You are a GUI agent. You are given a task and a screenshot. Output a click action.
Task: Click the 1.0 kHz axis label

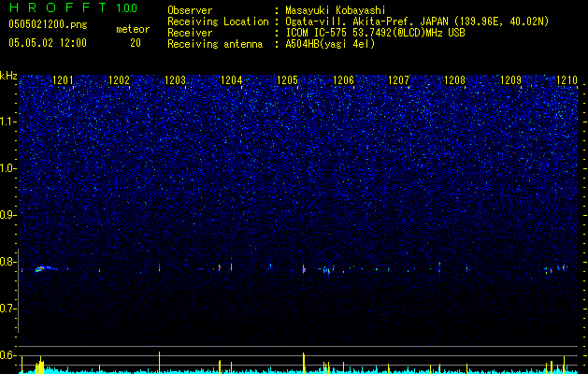pyautogui.click(x=8, y=168)
